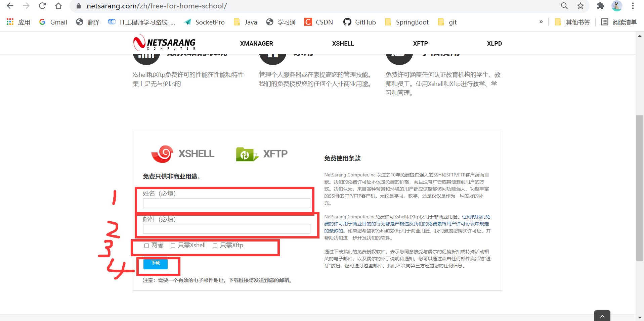
Task: Bookmark this page with the star icon
Action: 581,6
